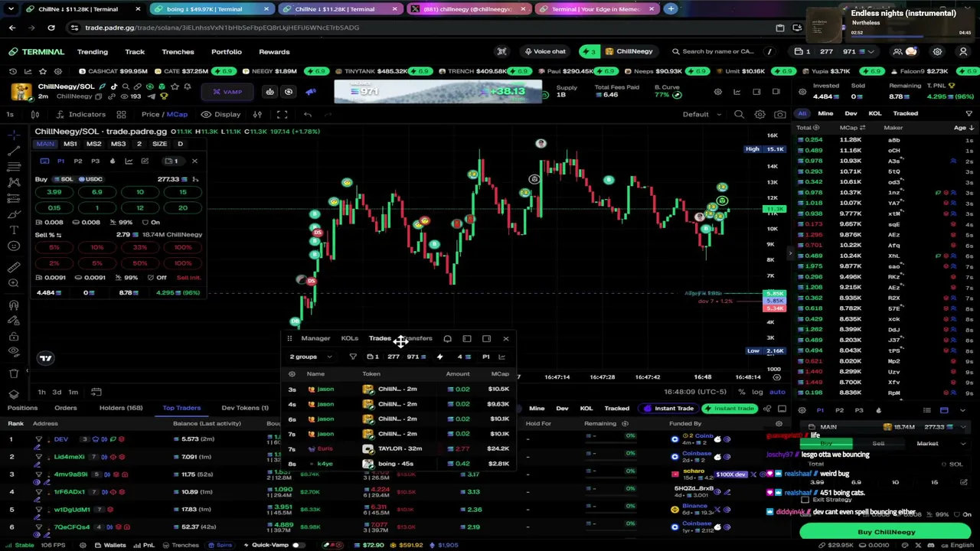Open the Default chart layout dropdown
Viewport: 980px width, 551px height.
[x=702, y=114]
